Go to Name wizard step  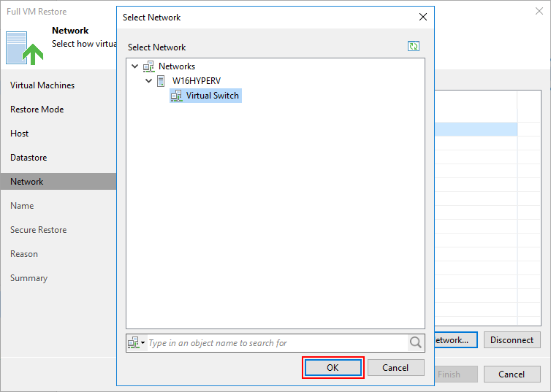[x=22, y=206]
